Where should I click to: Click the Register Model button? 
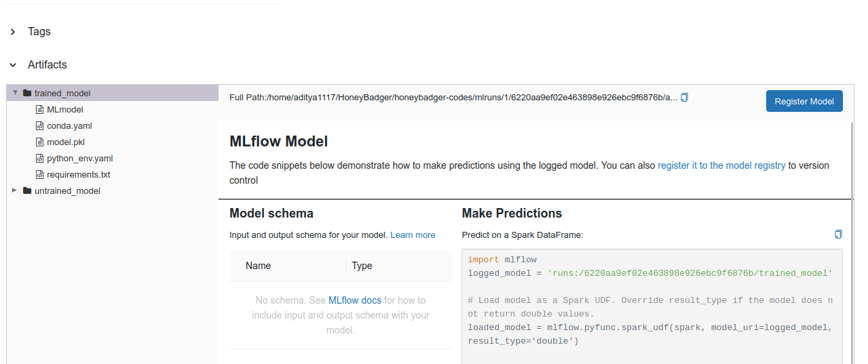pyautogui.click(x=804, y=101)
